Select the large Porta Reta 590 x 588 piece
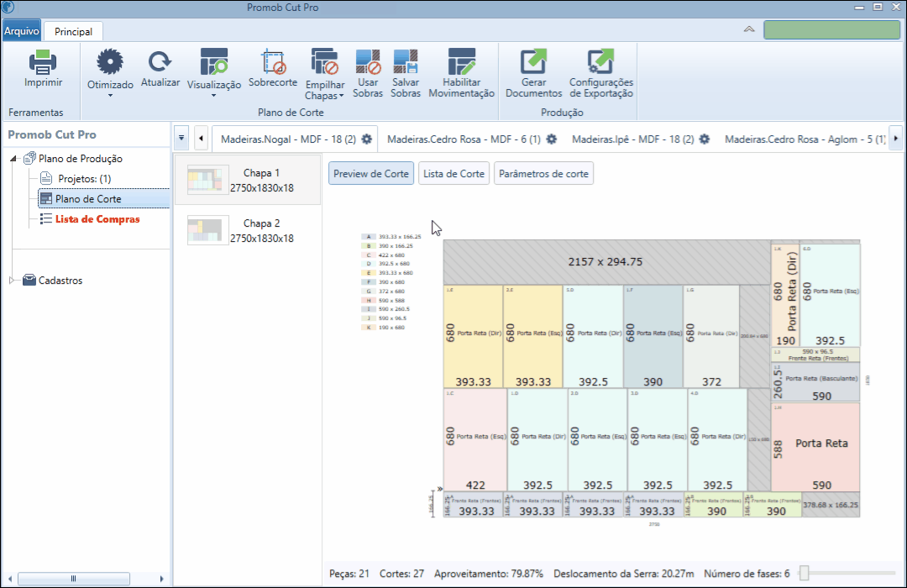Screen dimensions: 907x588 pyautogui.click(x=815, y=448)
